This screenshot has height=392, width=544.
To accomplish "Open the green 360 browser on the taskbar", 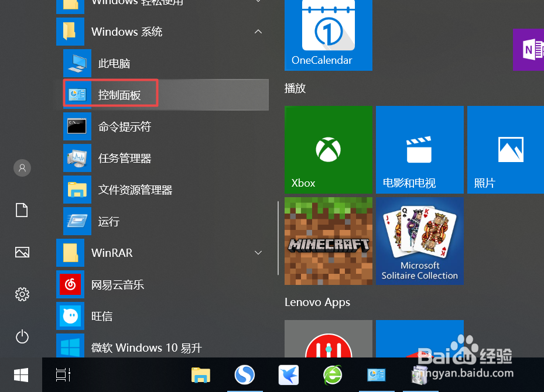I will pyautogui.click(x=333, y=375).
